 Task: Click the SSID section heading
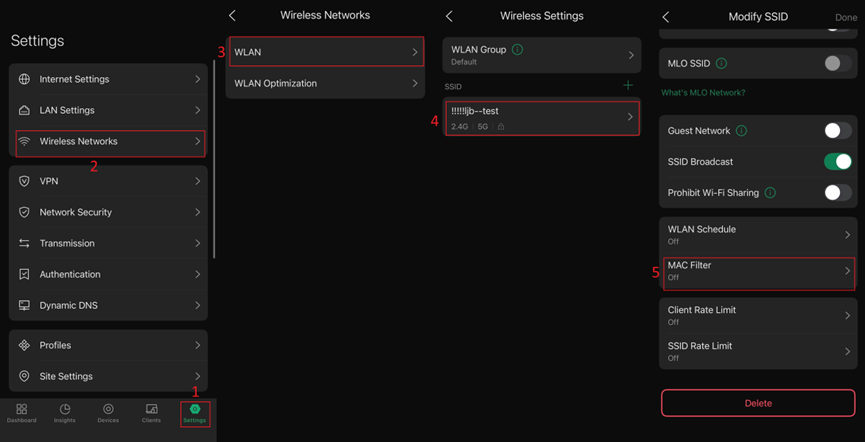pos(453,87)
